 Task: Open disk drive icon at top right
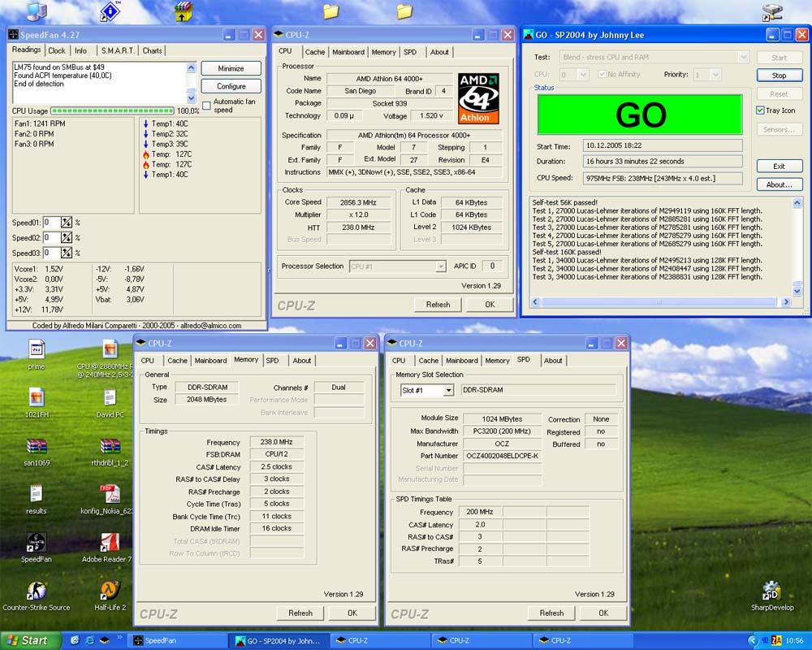[x=771, y=11]
